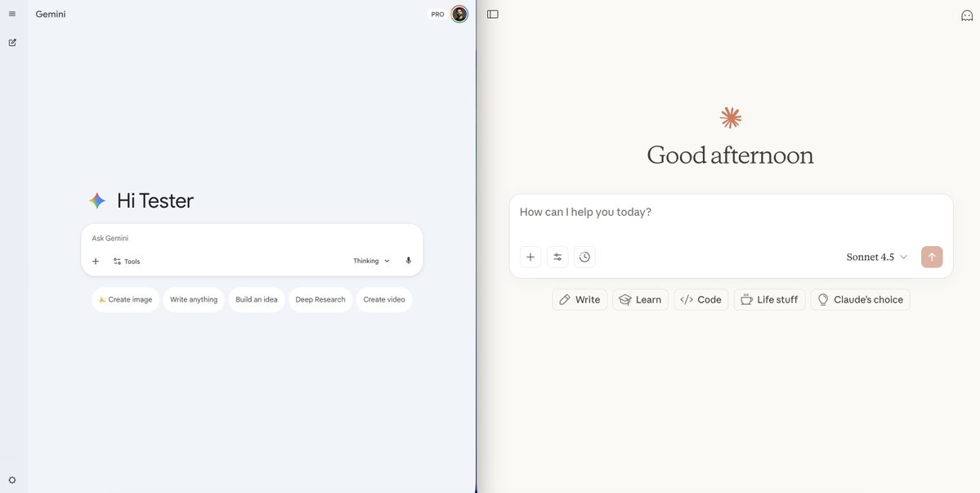Viewport: 980px width, 493px height.
Task: Focus the Ask Gemini input field
Action: pyautogui.click(x=252, y=238)
